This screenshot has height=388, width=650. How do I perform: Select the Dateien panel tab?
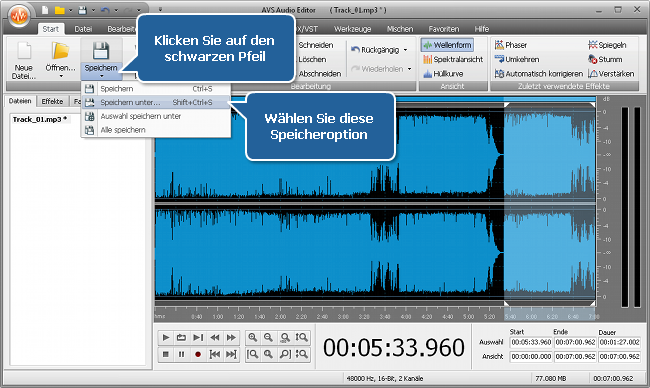point(20,101)
